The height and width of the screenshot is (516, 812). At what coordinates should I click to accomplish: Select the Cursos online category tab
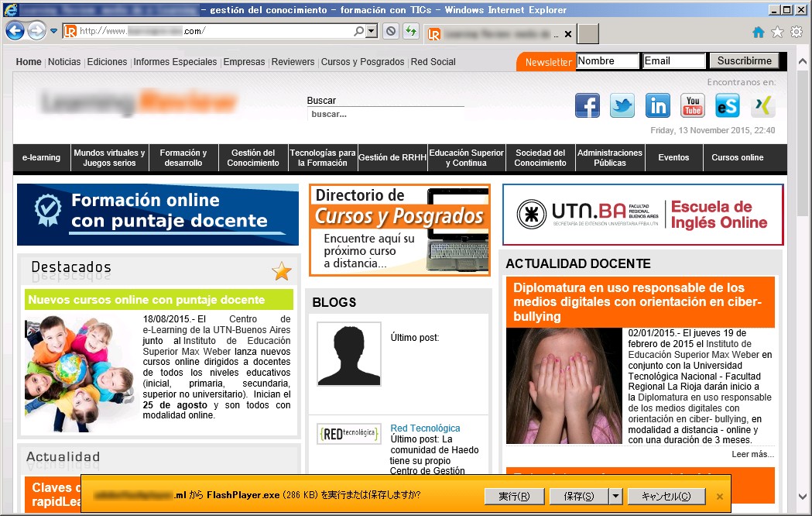[x=738, y=157]
